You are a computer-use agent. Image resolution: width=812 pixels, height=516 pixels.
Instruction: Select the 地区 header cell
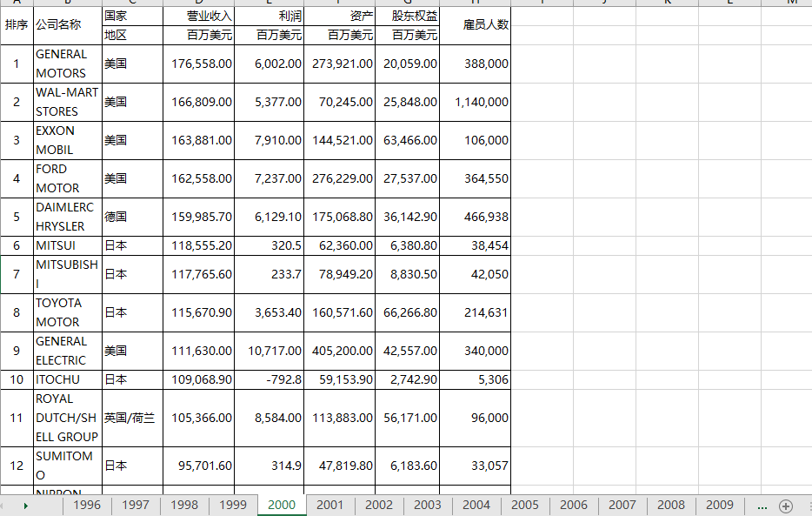pos(132,35)
